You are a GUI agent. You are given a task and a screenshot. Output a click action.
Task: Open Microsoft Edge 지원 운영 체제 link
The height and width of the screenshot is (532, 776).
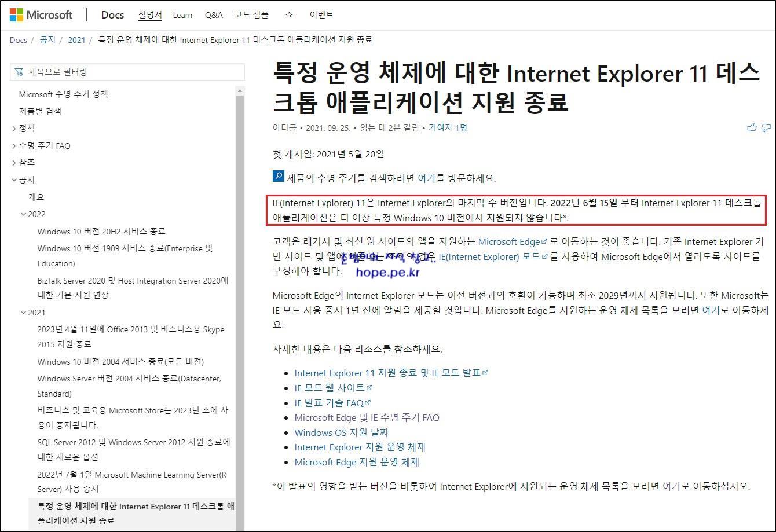click(357, 462)
